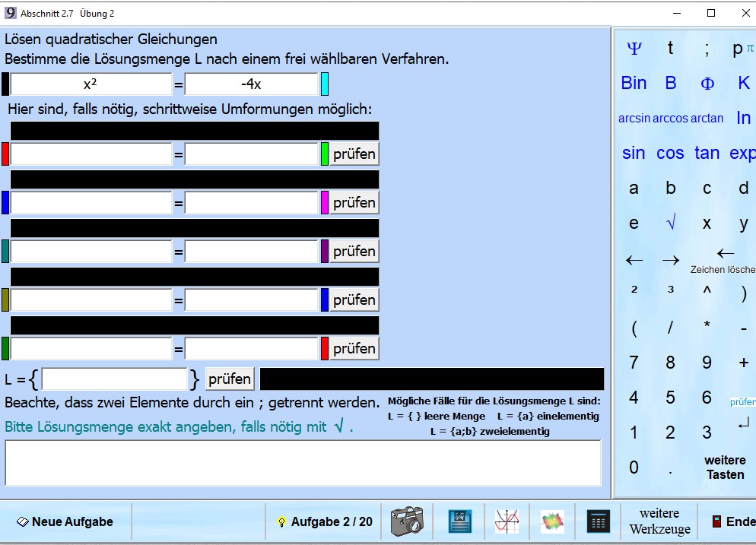This screenshot has width=756, height=545.
Task: Click the letter a key
Action: coord(634,188)
